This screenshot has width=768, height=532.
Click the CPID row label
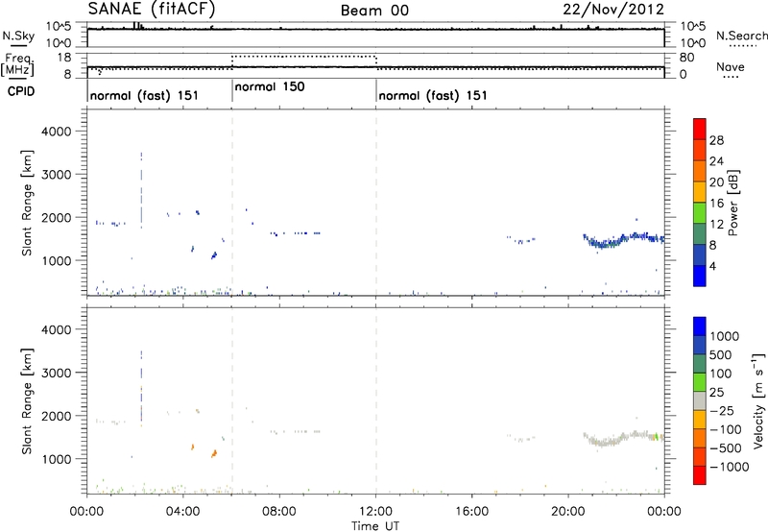pyautogui.click(x=21, y=91)
